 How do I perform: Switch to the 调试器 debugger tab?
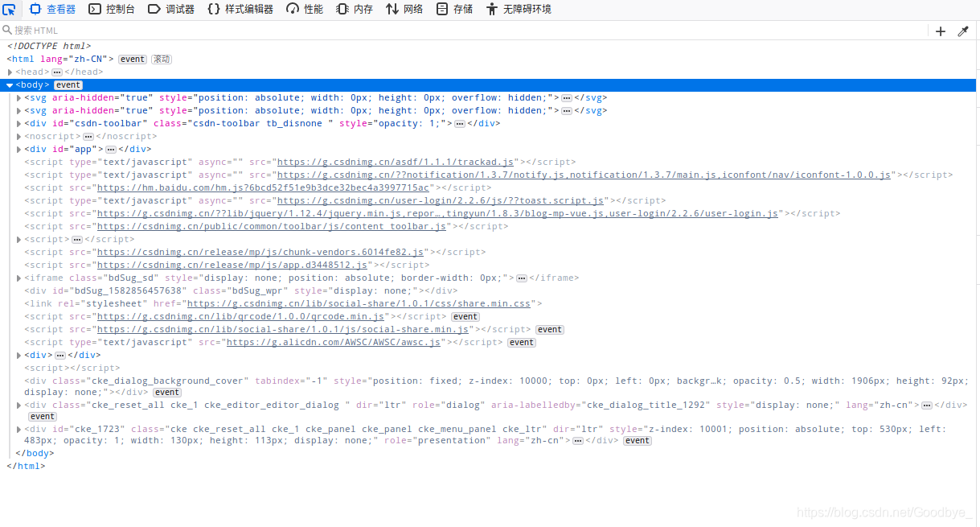pyautogui.click(x=171, y=10)
